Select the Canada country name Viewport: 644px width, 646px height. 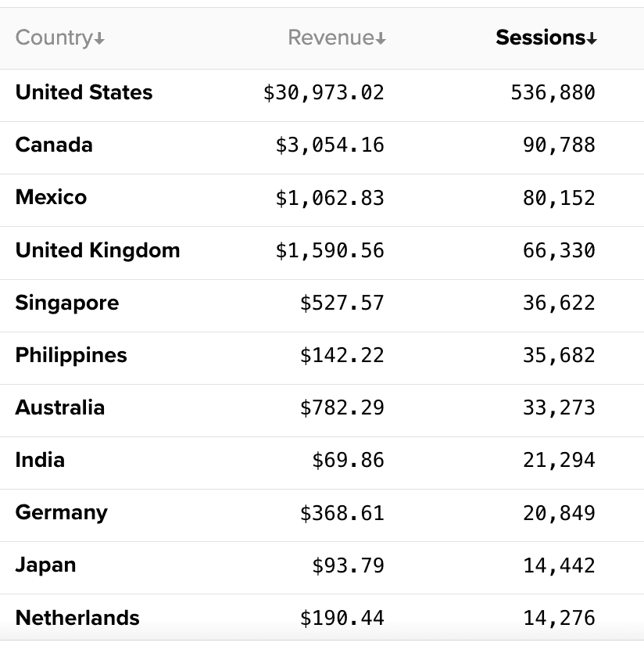(54, 145)
